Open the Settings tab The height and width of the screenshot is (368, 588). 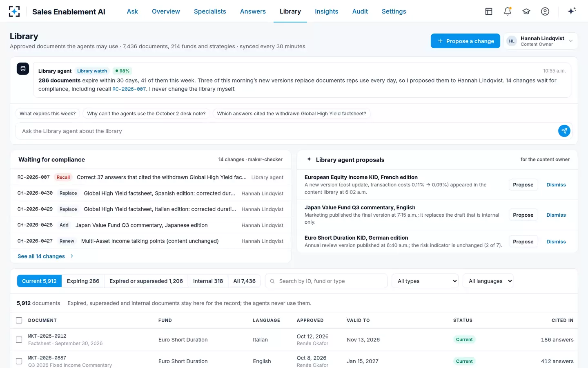tap(394, 11)
